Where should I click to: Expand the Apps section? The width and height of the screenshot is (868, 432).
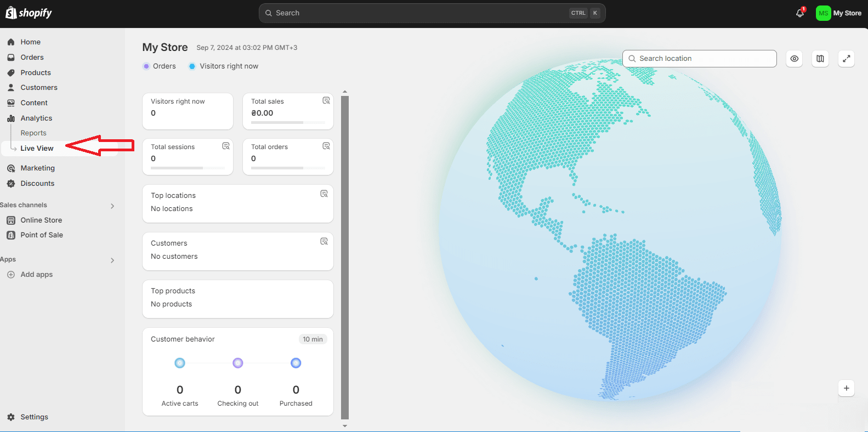[112, 260]
